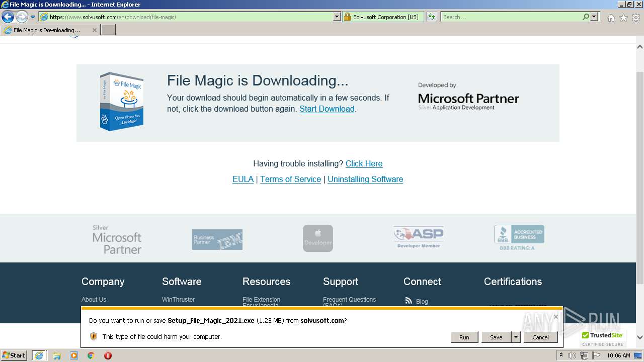This screenshot has width=644, height=362.
Task: Click the TrustedSite certified secure badge
Action: [x=602, y=338]
